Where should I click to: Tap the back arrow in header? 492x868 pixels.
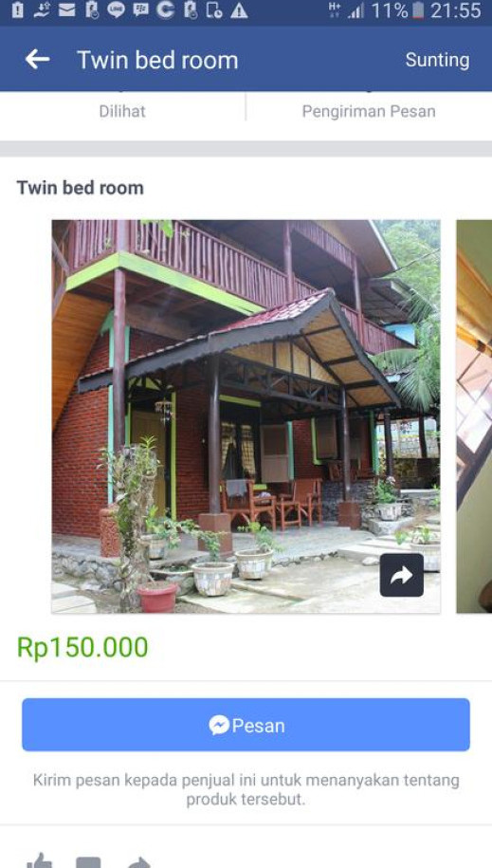[x=37, y=59]
